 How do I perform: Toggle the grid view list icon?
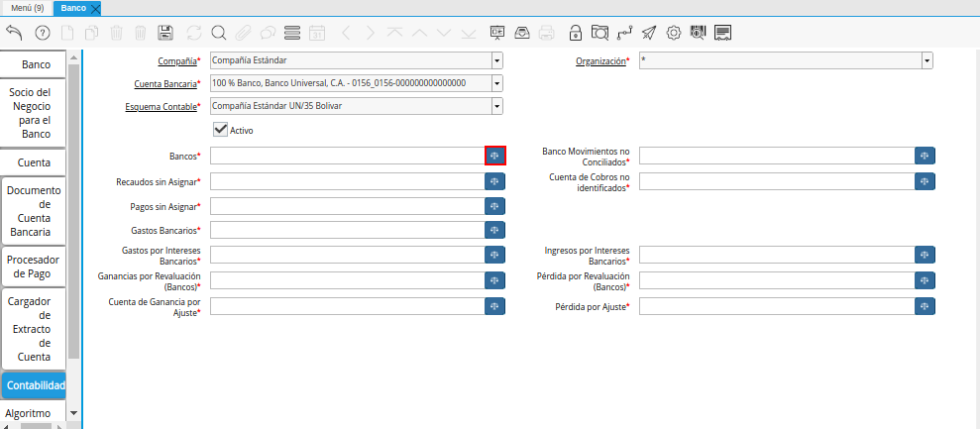click(292, 33)
